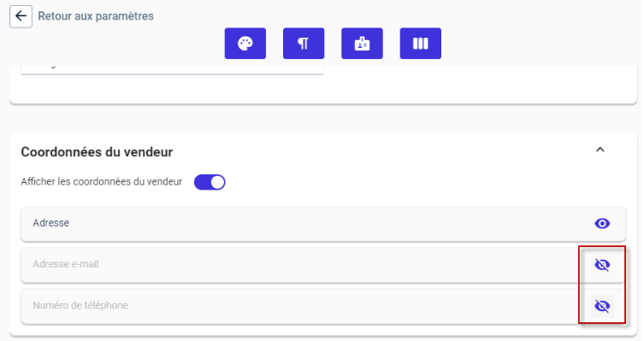Click the back arrow button
The width and height of the screenshot is (644, 341).
21,16
